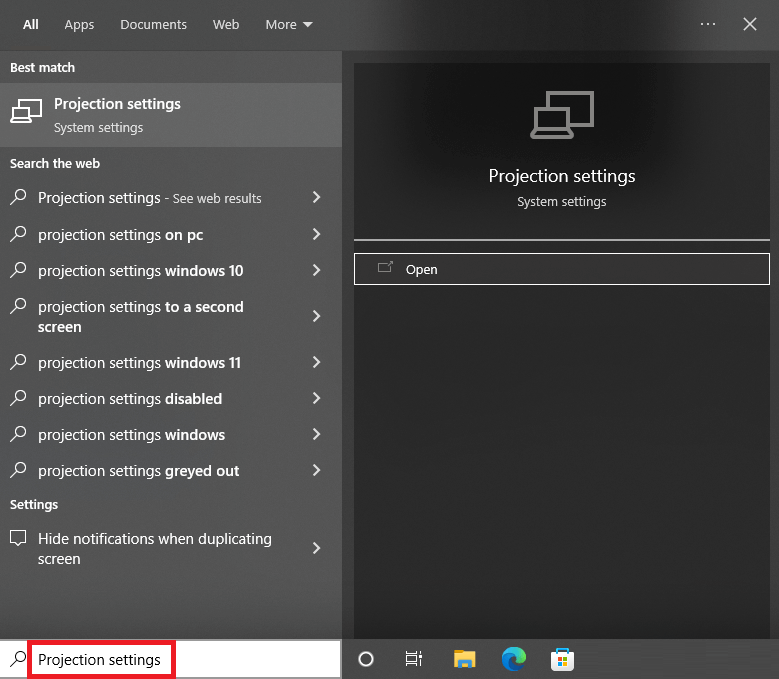Expand arrow for 'projection settings to a second screen'
Screen dimensions: 779x679
click(316, 316)
